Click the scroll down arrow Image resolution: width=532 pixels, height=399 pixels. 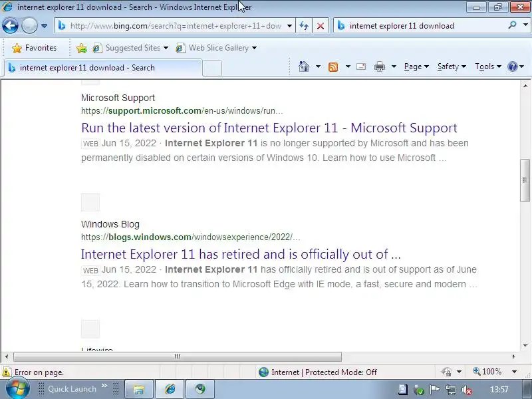pyautogui.click(x=525, y=346)
